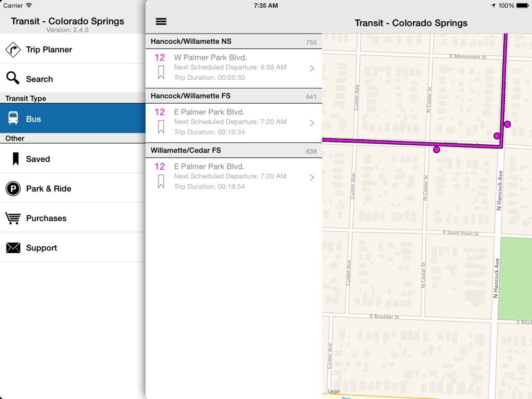The image size is (532, 399).
Task: Select the Bus transit type icon
Action: point(13,118)
